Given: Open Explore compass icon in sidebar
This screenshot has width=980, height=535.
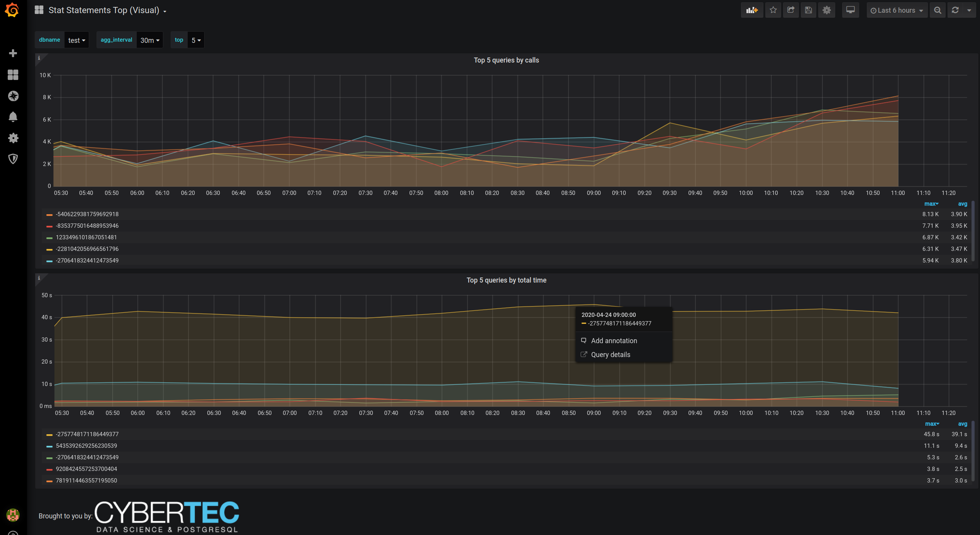Looking at the screenshot, I should (13, 96).
